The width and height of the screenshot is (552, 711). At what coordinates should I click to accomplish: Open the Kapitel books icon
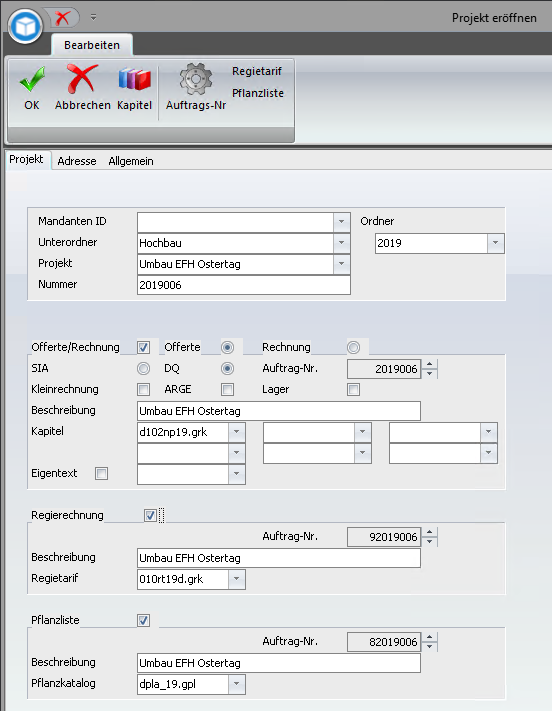point(134,79)
